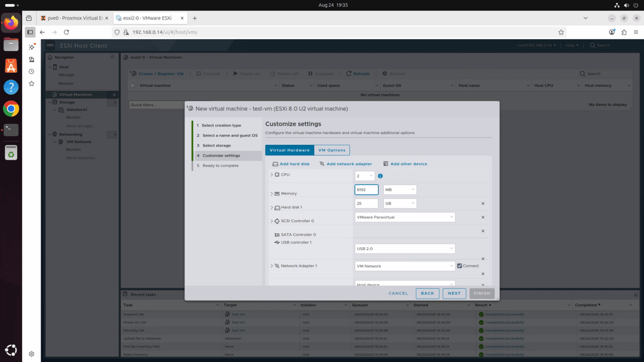644x362 pixels.
Task: Select Virtual Hardware tab
Action: coord(290,150)
